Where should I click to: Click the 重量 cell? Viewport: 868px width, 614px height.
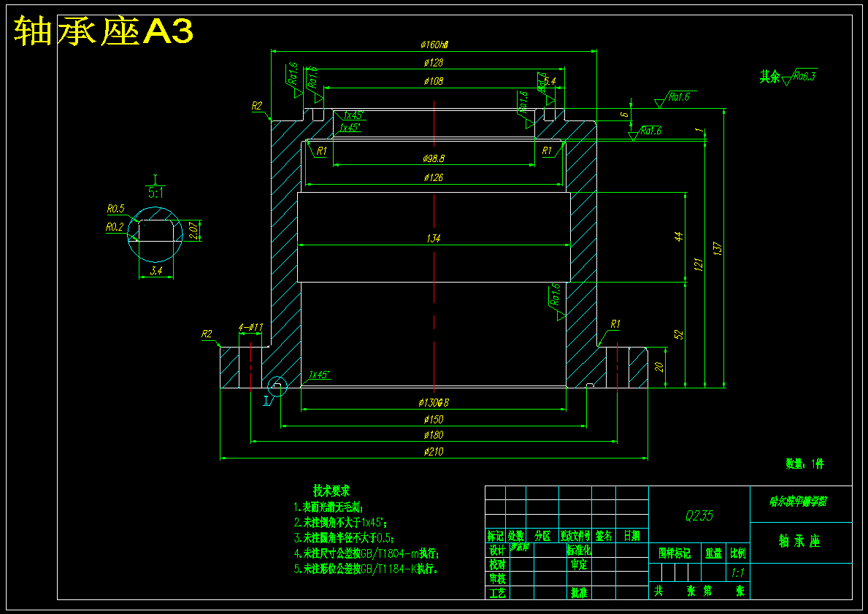tap(713, 553)
